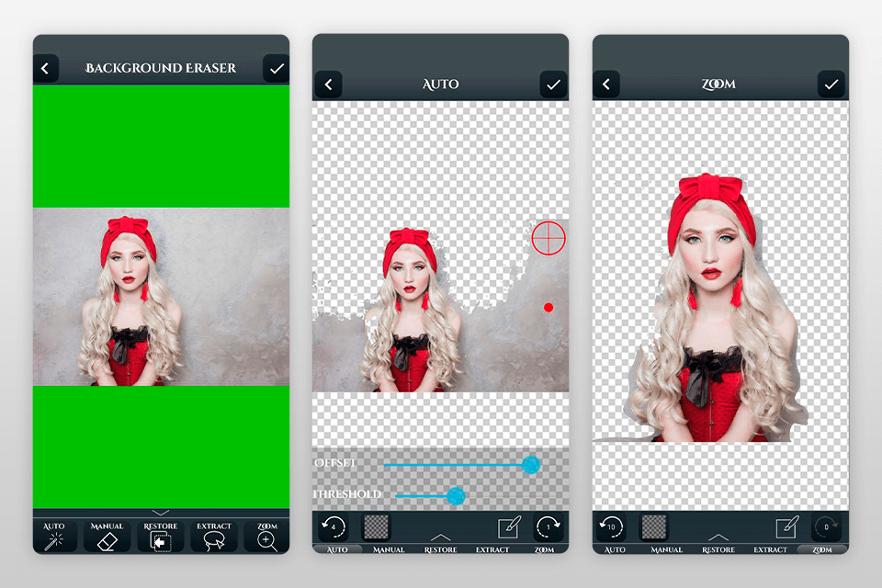Switch to Extract tab on Auto screen

click(492, 549)
